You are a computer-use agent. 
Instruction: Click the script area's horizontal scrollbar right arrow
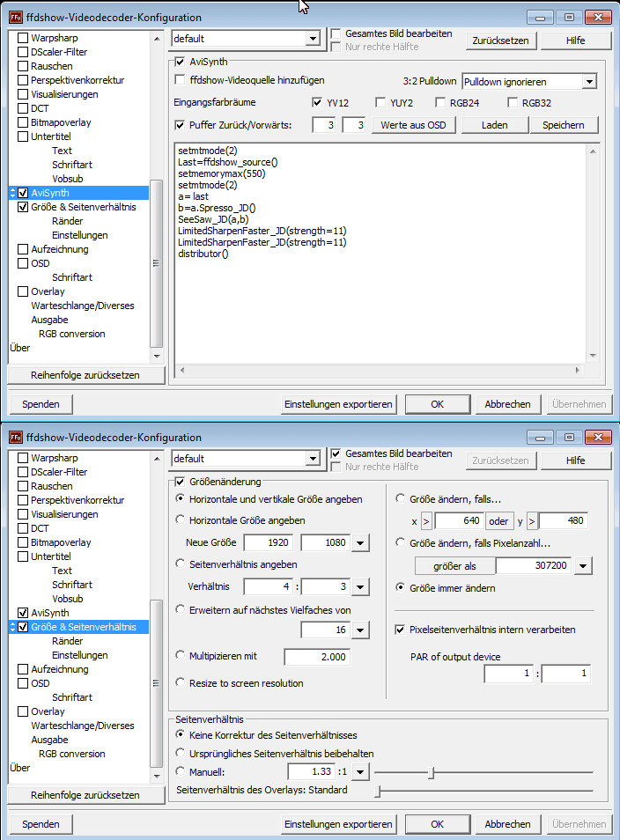[577, 370]
